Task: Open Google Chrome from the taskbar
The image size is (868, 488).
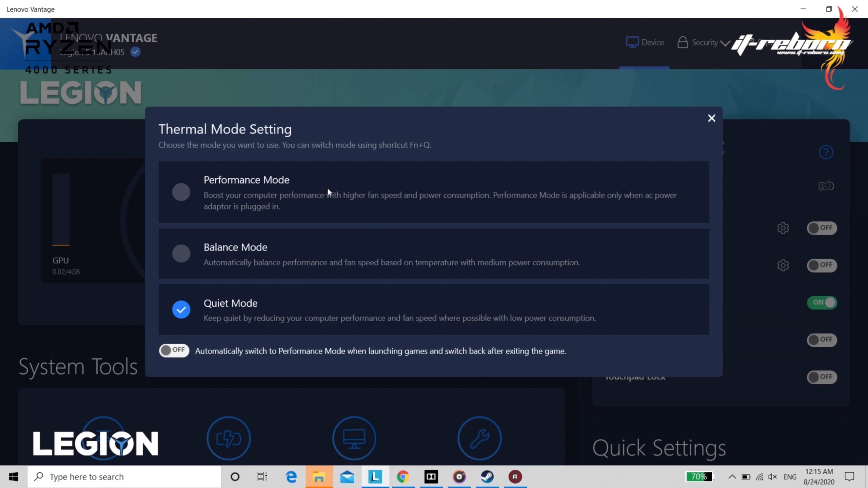Action: pyautogui.click(x=403, y=477)
